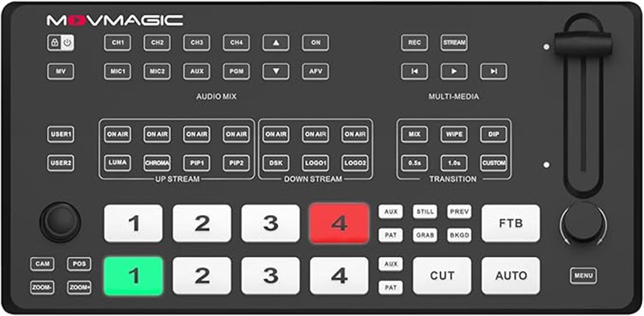Click the T-bar fader handle

(583, 42)
